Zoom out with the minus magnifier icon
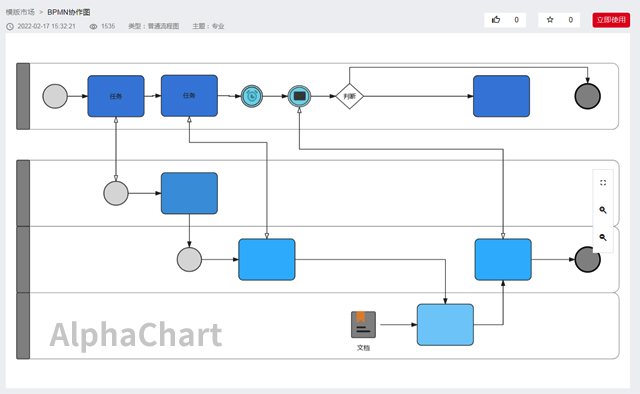Screen dimensions: 640x394 603,237
